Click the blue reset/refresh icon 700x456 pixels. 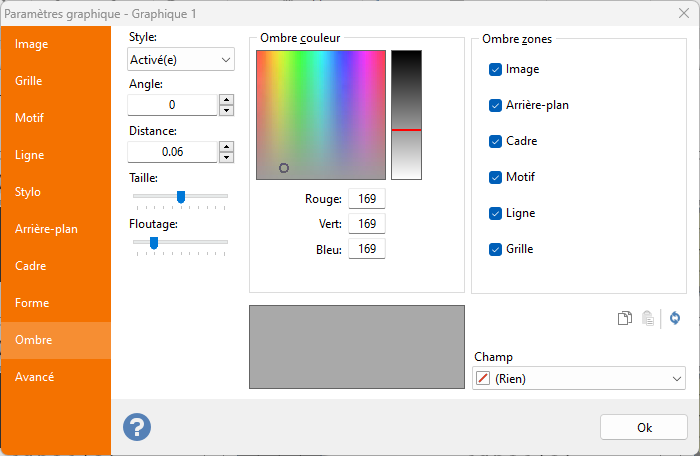(x=675, y=319)
